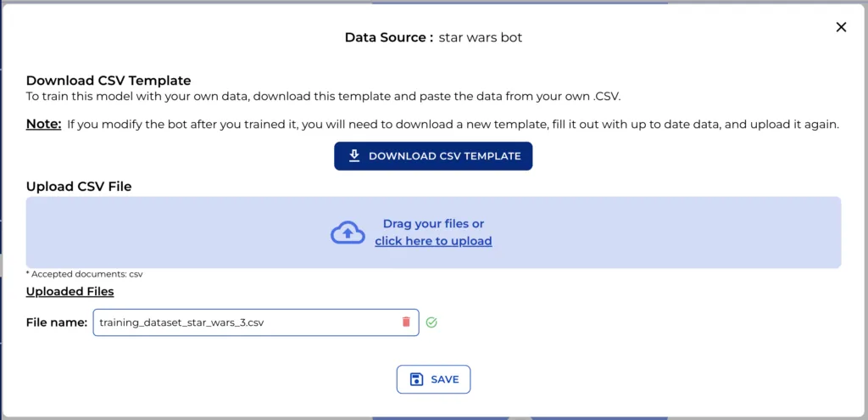
Task: Click the floppy disk icon on Save
Action: pos(416,379)
